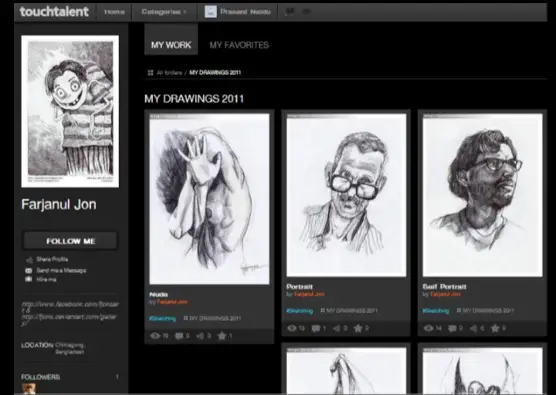Click the Self Portrait artwork title
The image size is (556, 395).
tap(445, 286)
